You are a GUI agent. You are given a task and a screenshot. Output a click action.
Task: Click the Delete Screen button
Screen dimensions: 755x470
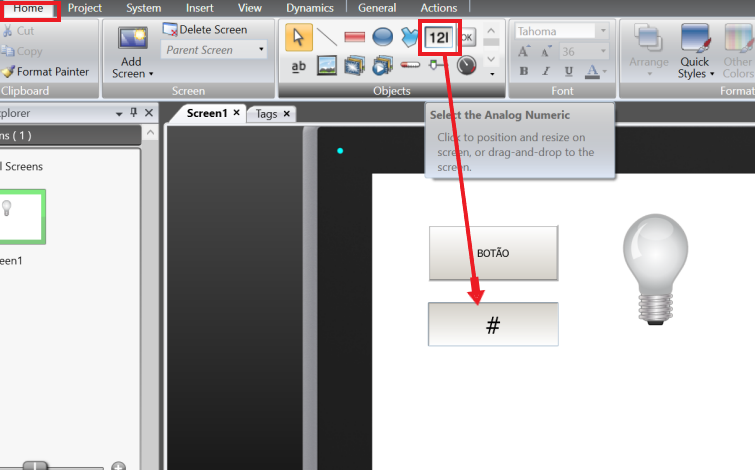(205, 30)
